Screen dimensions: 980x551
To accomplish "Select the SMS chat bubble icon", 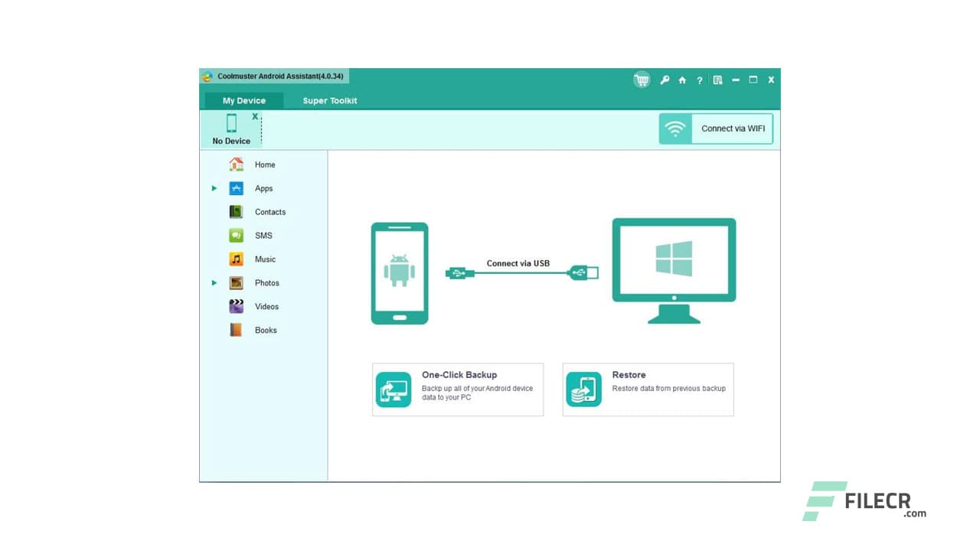I will [237, 236].
